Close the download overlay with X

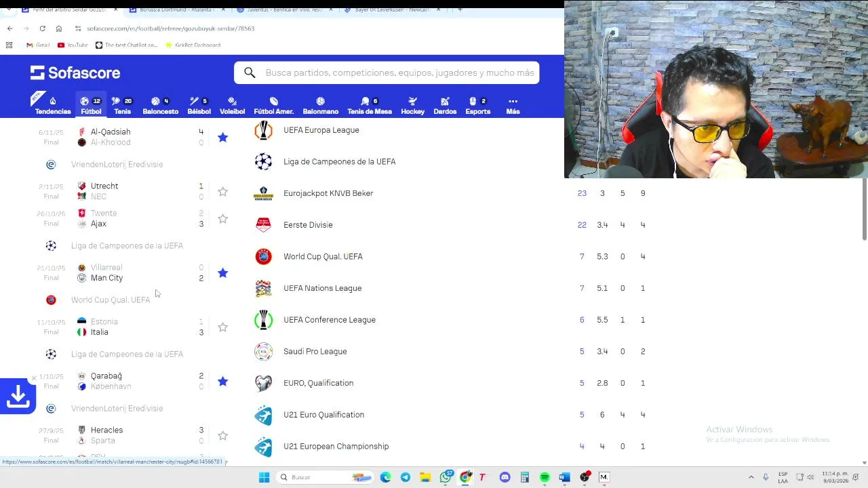(34, 379)
